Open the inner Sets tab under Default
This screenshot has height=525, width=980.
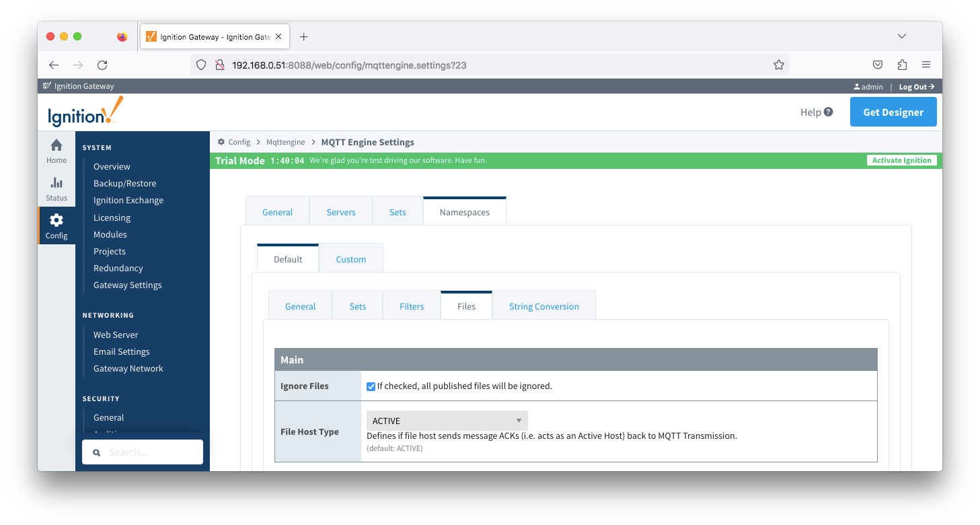(358, 306)
